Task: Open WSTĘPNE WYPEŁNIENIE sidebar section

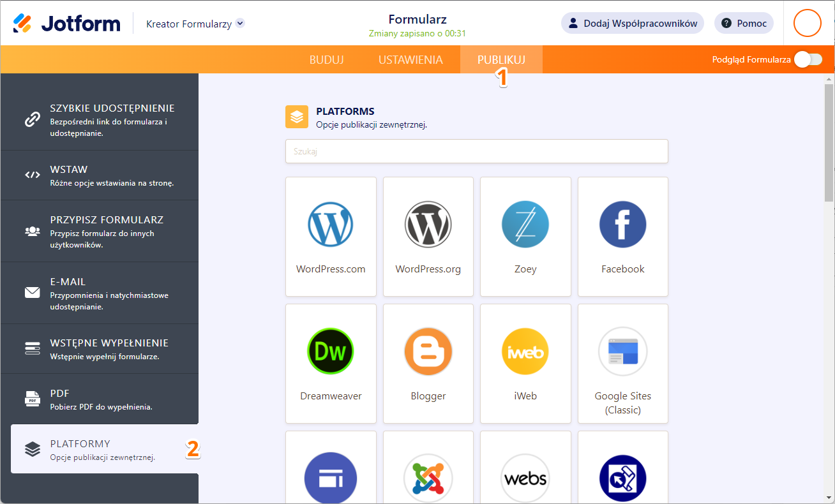Action: 100,348
